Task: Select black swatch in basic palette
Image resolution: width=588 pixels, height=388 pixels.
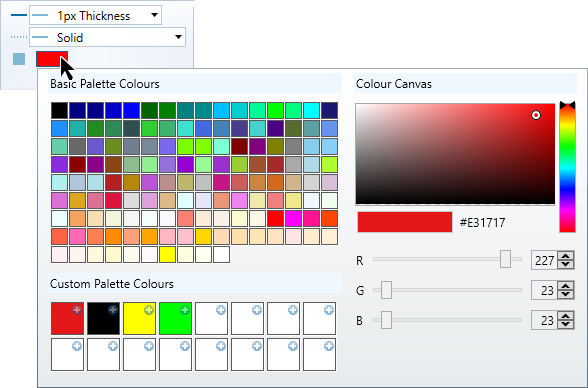Action: (60, 111)
